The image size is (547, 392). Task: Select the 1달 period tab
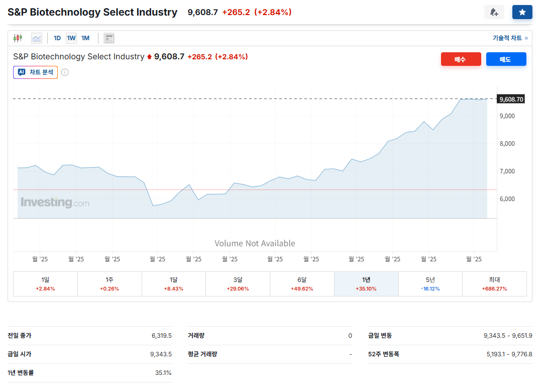coord(174,284)
